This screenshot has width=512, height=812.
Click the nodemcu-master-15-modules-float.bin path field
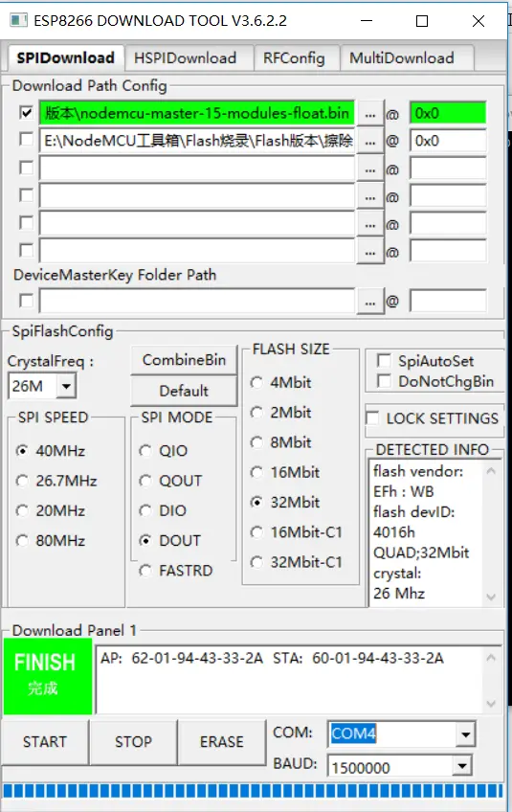197,113
